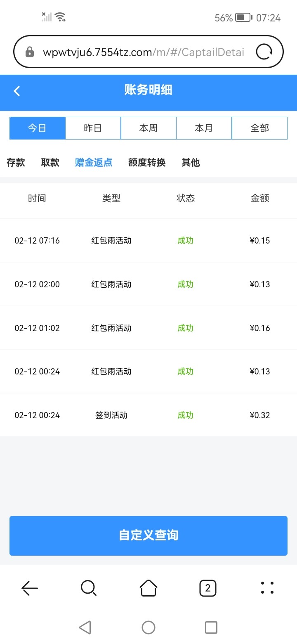Switch to the 昨日 date filter
Image resolution: width=297 pixels, height=644 pixels.
click(93, 128)
